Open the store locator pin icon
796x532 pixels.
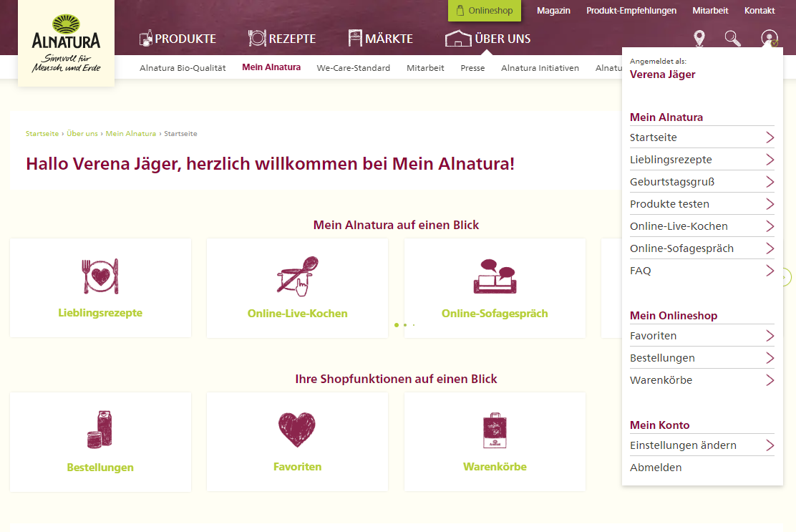point(699,38)
